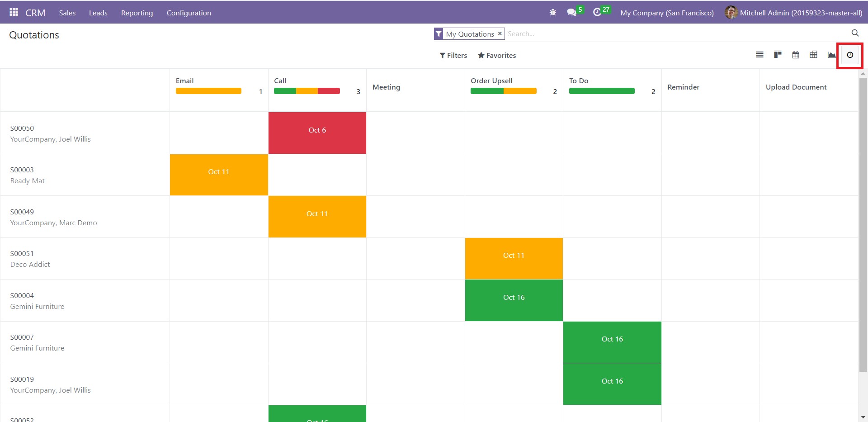The height and width of the screenshot is (422, 868).
Task: Click the Meeting cell for S00003
Action: tap(415, 175)
